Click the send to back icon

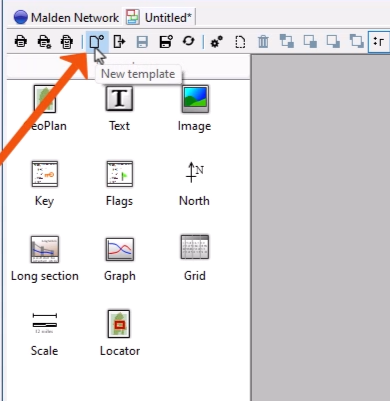356,41
